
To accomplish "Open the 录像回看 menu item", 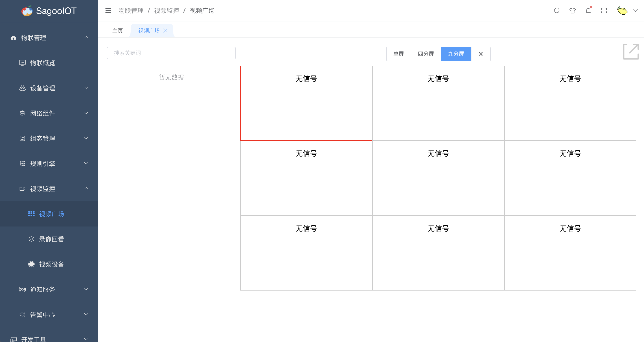I will coord(51,239).
